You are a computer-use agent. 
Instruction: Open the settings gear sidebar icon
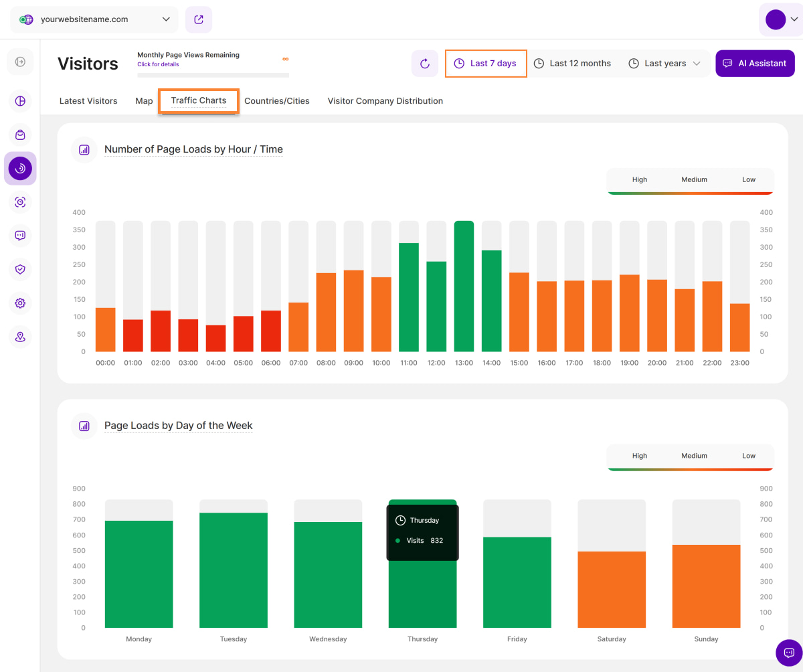pos(20,303)
